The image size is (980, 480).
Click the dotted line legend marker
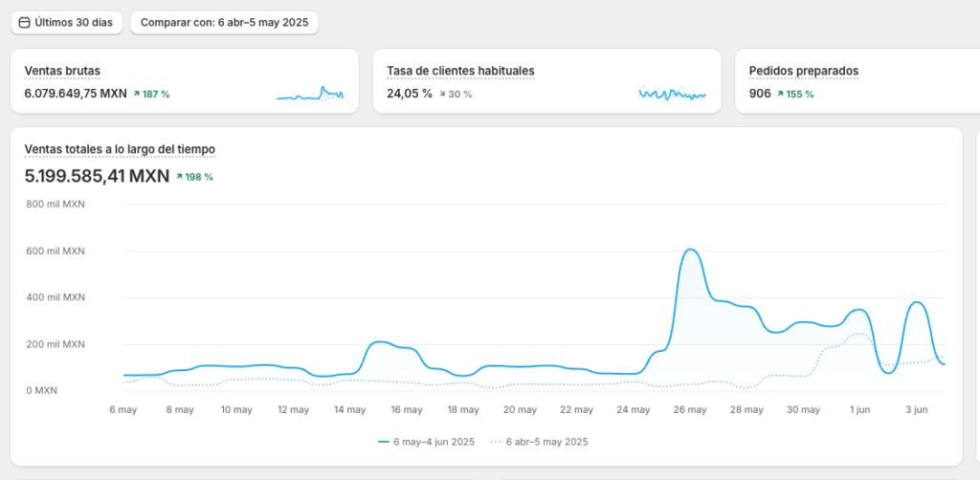495,442
